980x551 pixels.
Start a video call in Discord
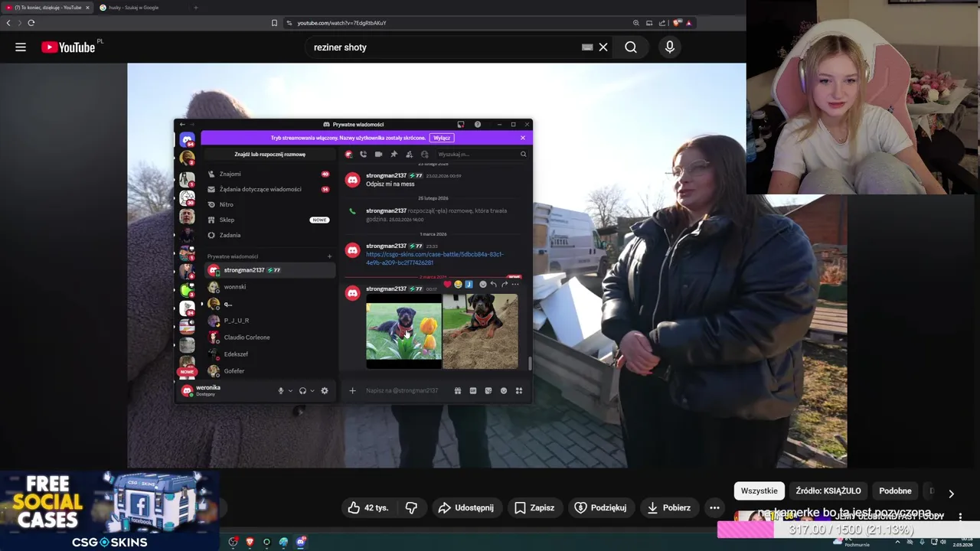pos(378,154)
